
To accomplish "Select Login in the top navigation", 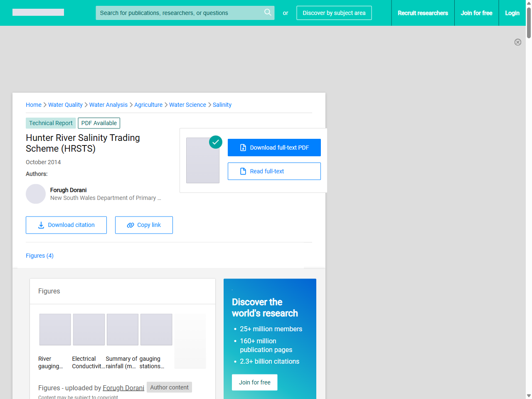I will point(512,13).
